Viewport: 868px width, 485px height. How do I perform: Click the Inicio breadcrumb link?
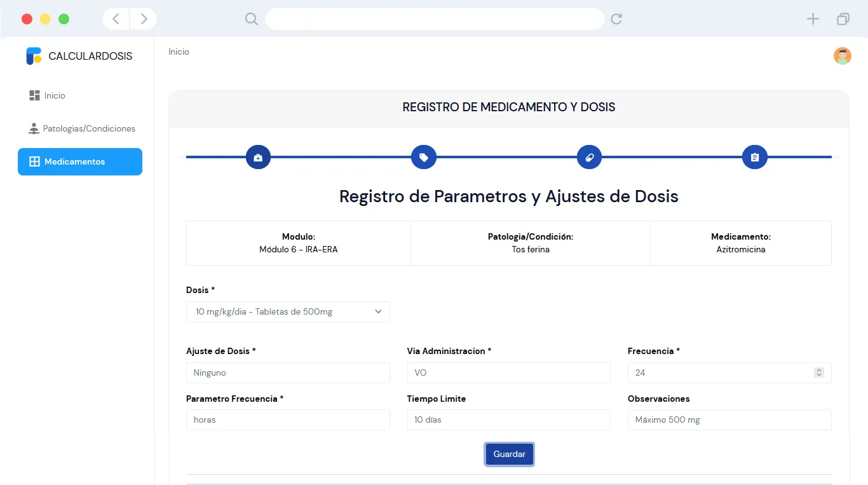click(x=179, y=51)
